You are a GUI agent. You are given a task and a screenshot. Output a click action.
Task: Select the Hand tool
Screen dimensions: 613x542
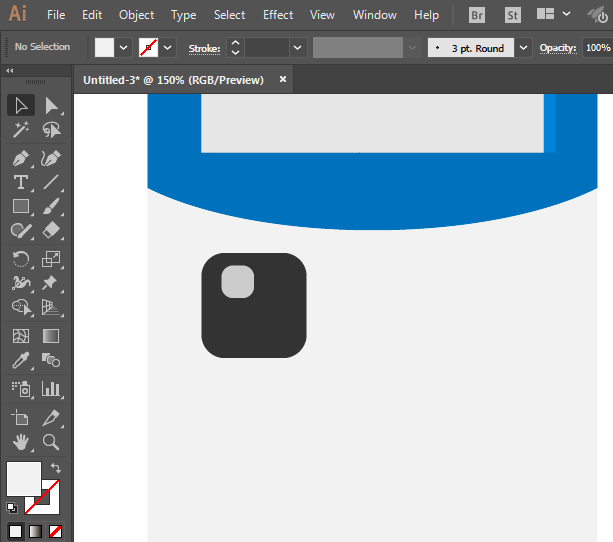point(20,441)
